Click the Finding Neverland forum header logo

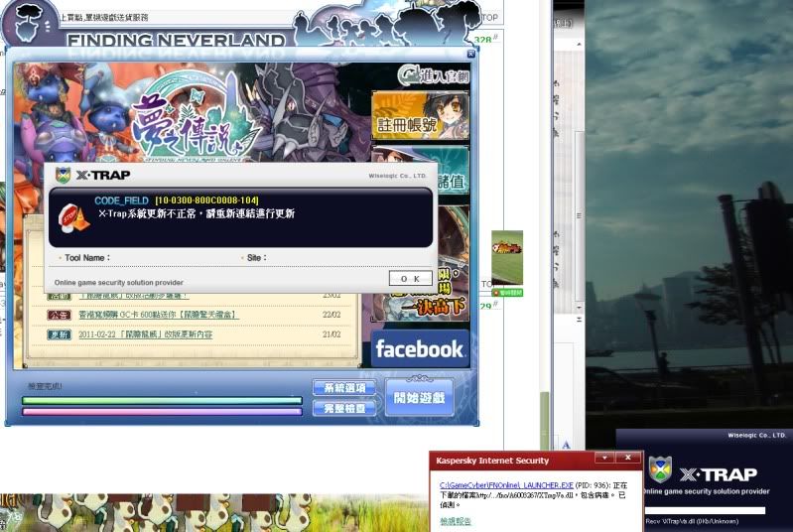point(176,40)
